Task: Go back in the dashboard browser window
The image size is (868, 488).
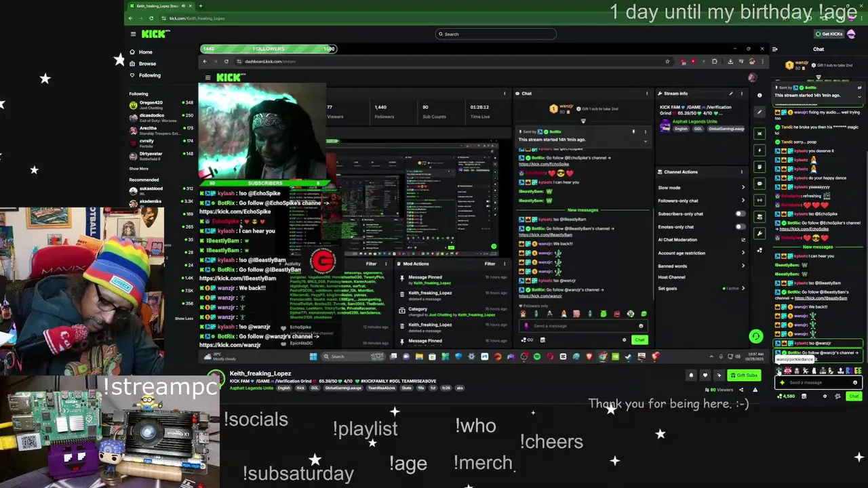Action: 205,62
